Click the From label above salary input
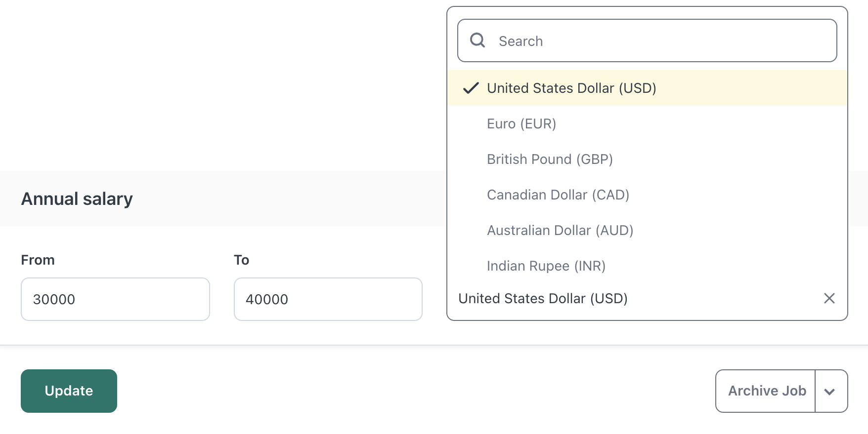 [38, 260]
